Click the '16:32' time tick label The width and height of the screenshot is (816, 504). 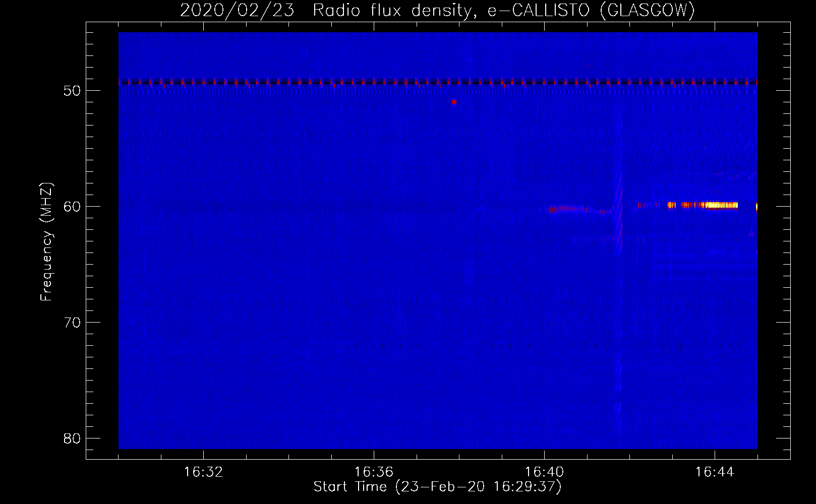pos(203,472)
